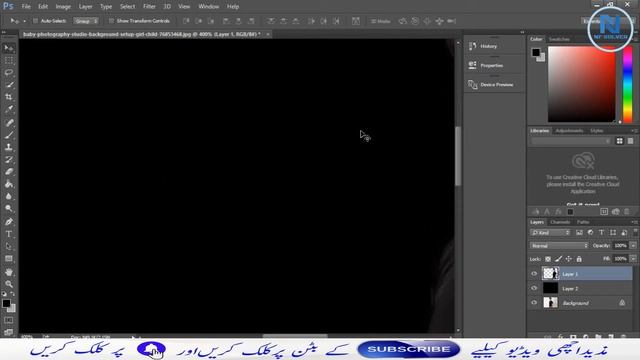Select the Lasso tool
This screenshot has width=640, height=360.
9,73
